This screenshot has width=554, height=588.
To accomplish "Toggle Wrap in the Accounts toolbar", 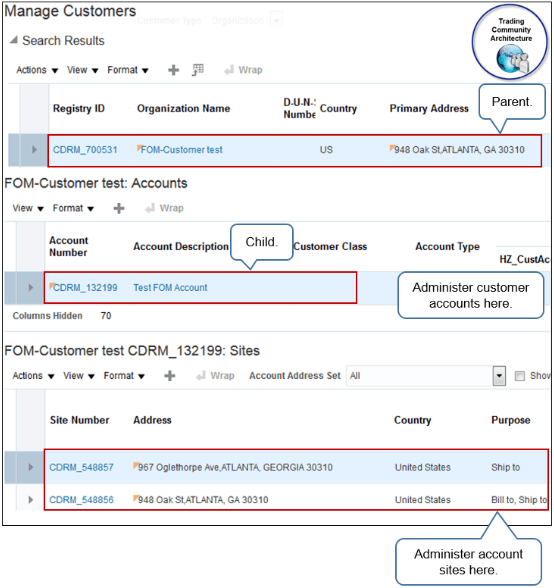I will tap(165, 208).
